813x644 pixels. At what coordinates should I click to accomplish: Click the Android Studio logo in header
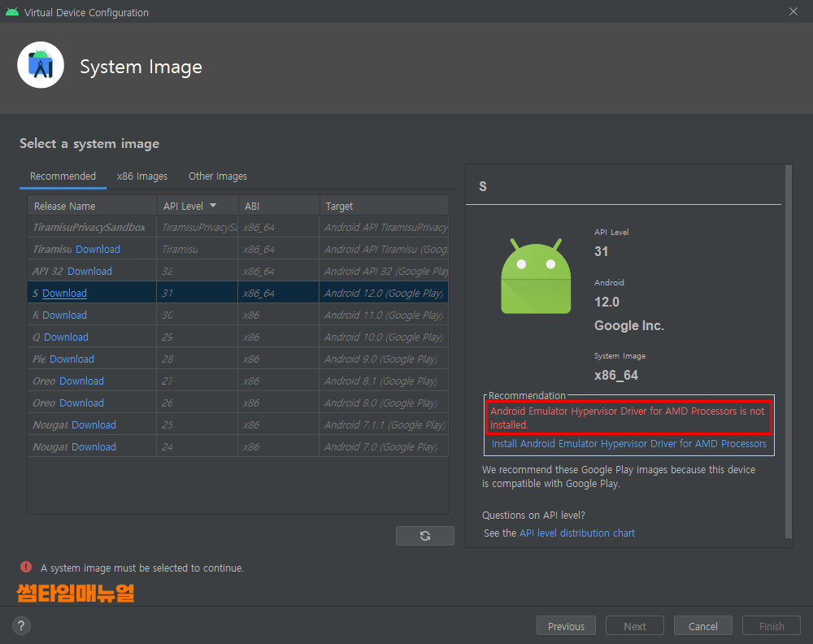(41, 65)
